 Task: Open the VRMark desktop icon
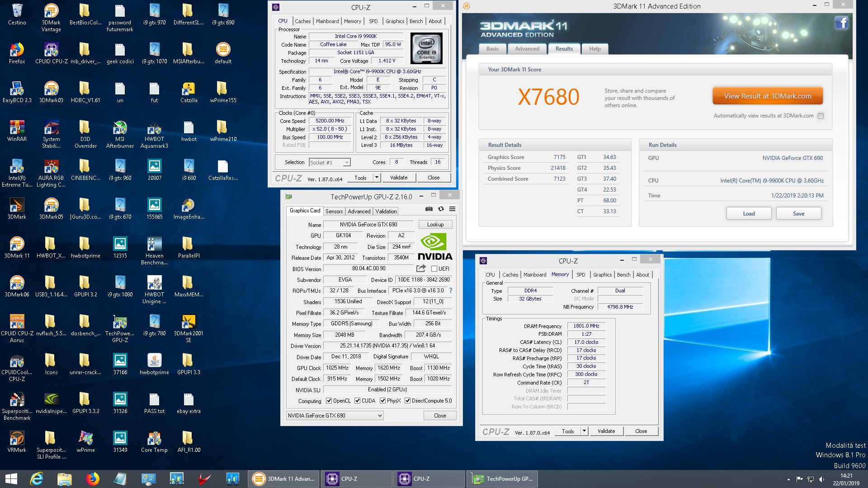[17, 442]
